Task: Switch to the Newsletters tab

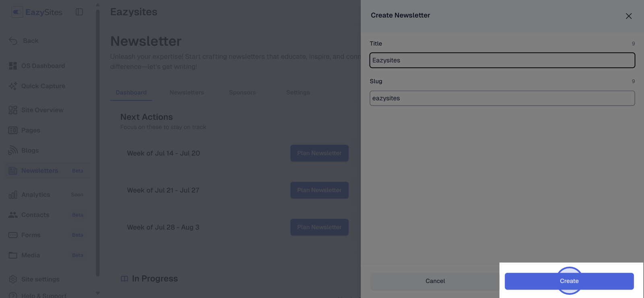Action: point(187,92)
